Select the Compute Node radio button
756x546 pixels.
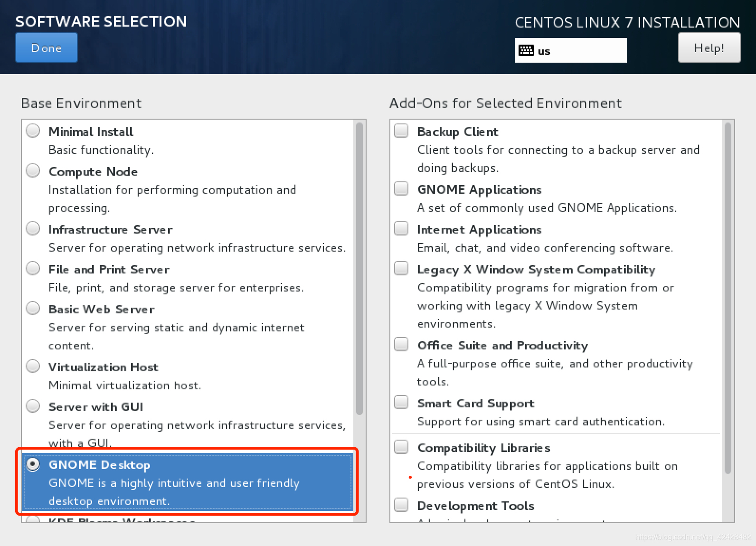(33, 170)
